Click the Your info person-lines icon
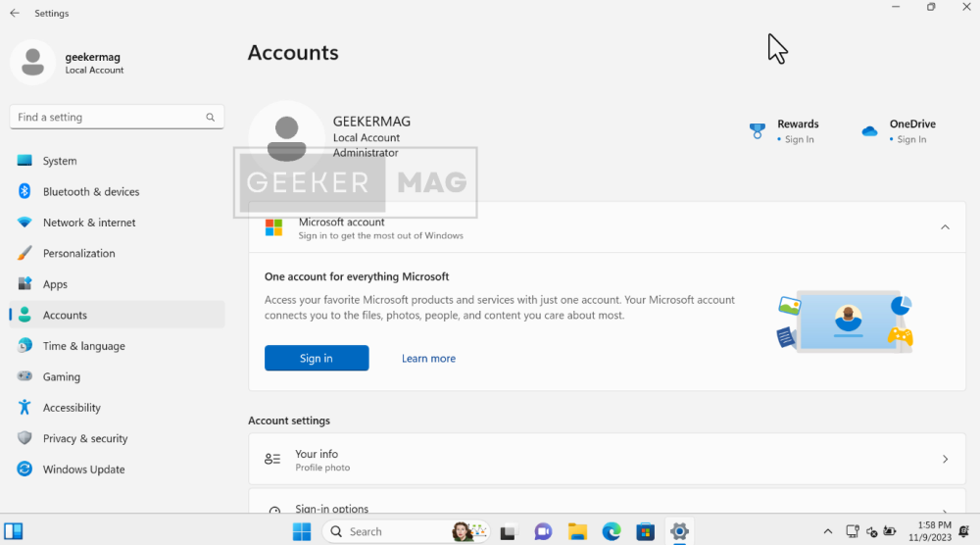The width and height of the screenshot is (980, 545). tap(272, 460)
